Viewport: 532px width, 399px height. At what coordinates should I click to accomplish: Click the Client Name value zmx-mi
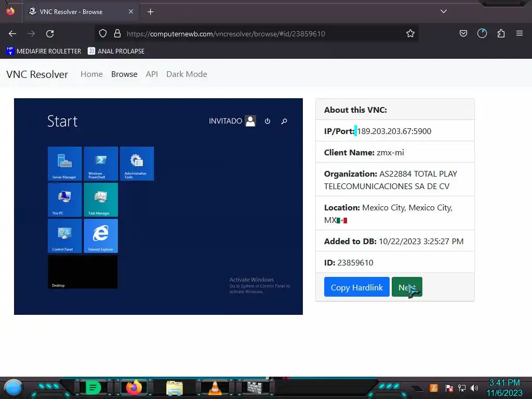390,153
